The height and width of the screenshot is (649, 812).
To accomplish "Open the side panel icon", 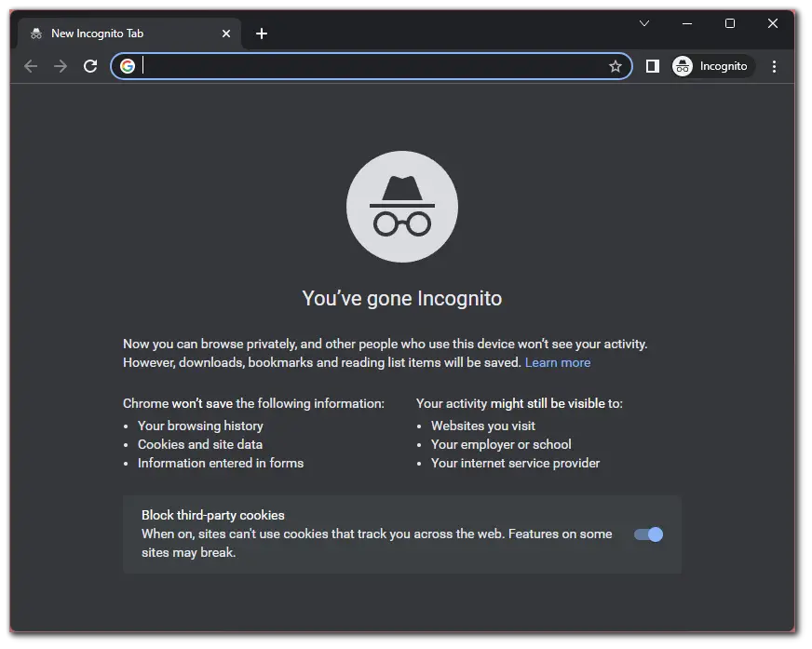I will pyautogui.click(x=653, y=66).
